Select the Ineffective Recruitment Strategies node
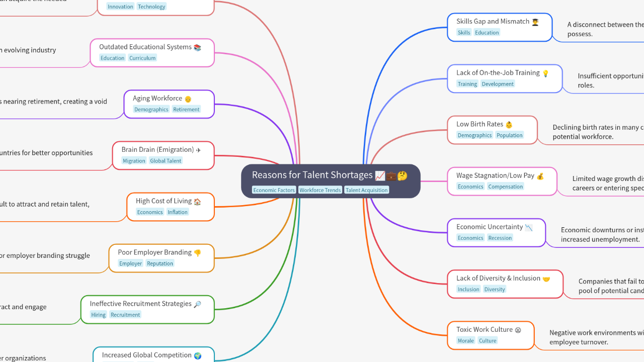Screen dimensions: 644x362 (147, 309)
